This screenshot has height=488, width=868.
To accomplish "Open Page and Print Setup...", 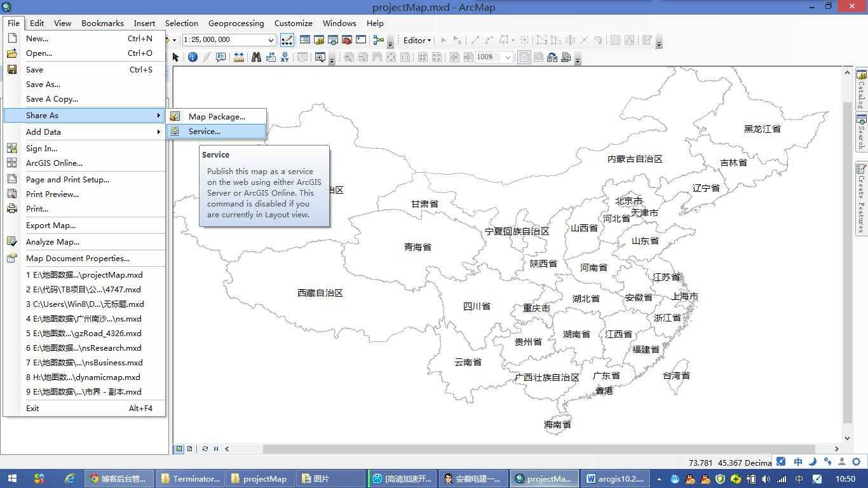I will [85, 179].
